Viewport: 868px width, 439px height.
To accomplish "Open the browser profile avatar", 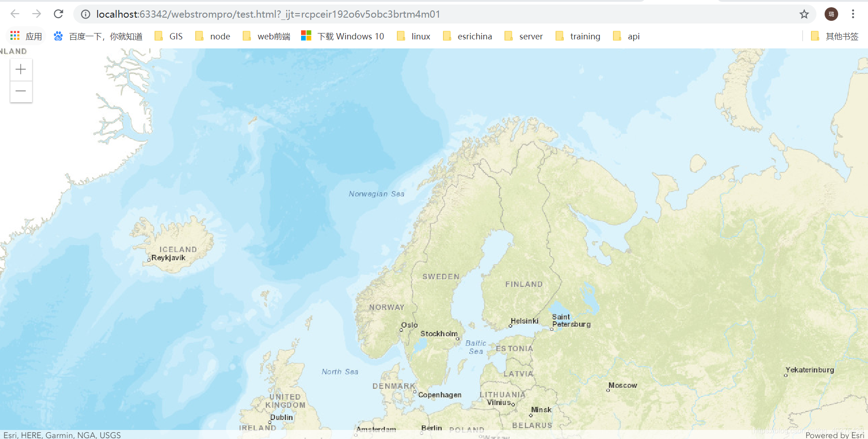I will (x=831, y=14).
